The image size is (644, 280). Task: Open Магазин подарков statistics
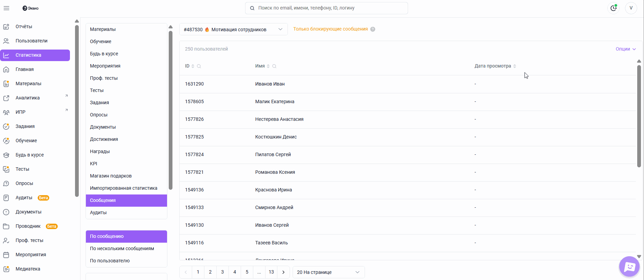(126, 176)
